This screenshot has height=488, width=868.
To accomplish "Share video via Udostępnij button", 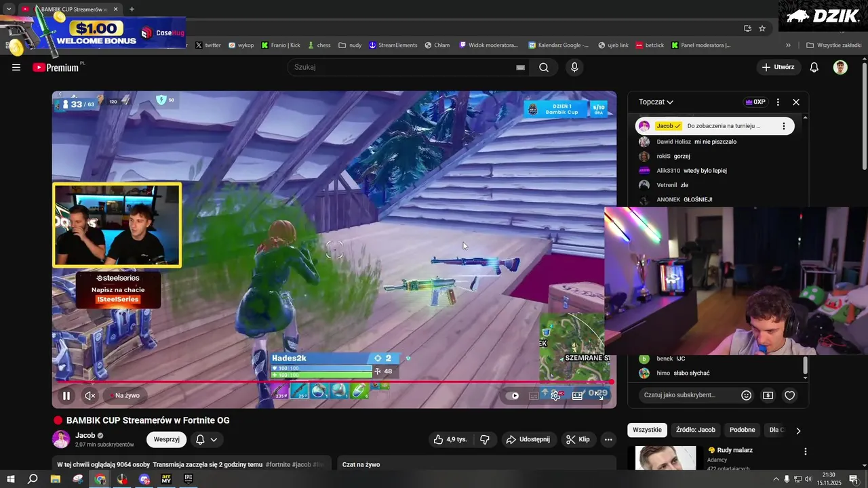I will [528, 439].
